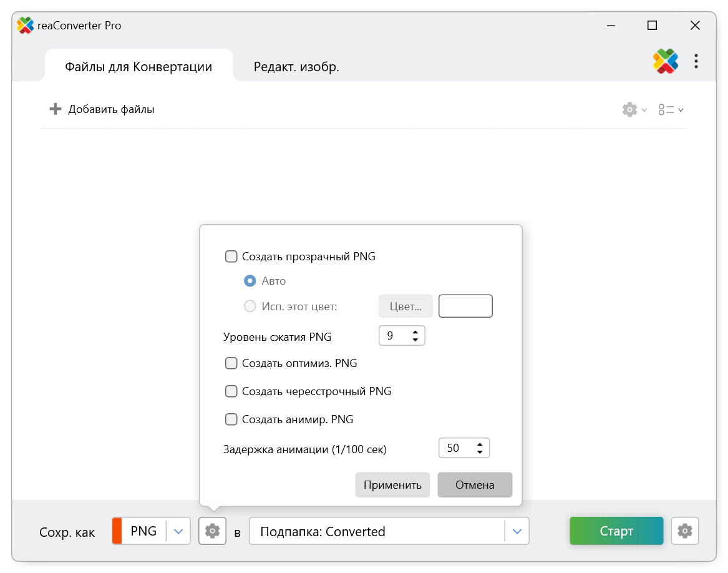Expand the PNG output format dropdown
The image size is (728, 573).
tap(178, 531)
